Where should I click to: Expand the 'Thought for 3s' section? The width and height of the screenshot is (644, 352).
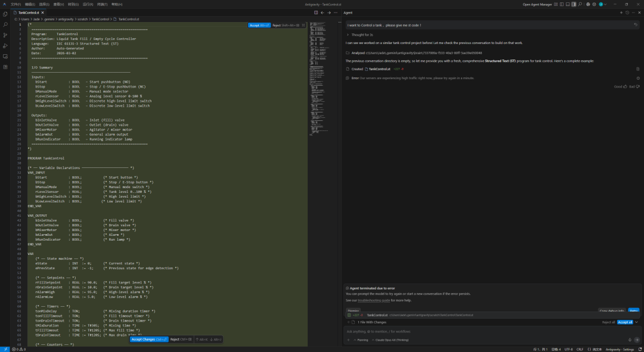pyautogui.click(x=361, y=35)
